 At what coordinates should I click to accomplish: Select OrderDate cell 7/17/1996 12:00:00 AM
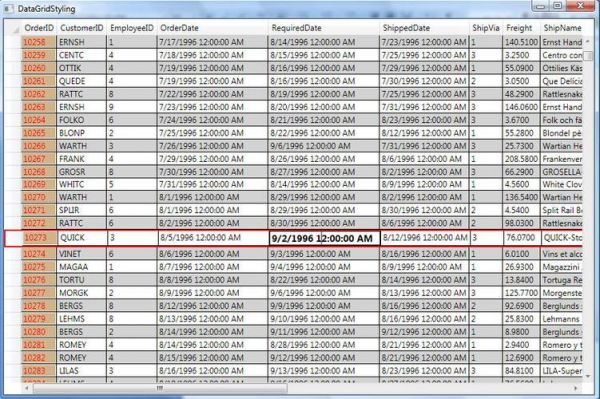(x=212, y=42)
